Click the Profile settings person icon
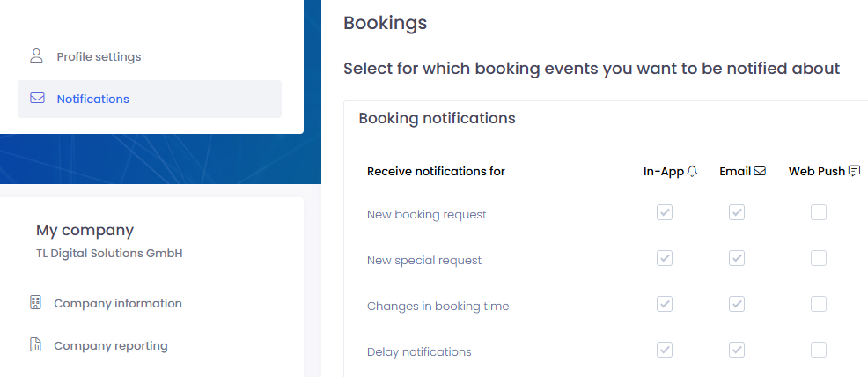Image resolution: width=868 pixels, height=377 pixels. pyautogui.click(x=36, y=56)
